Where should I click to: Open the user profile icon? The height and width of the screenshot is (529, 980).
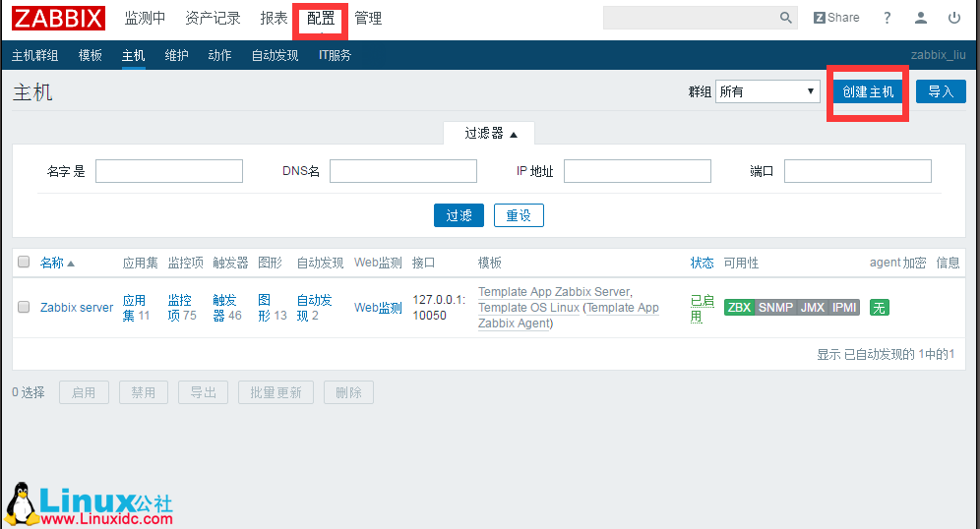(x=921, y=18)
